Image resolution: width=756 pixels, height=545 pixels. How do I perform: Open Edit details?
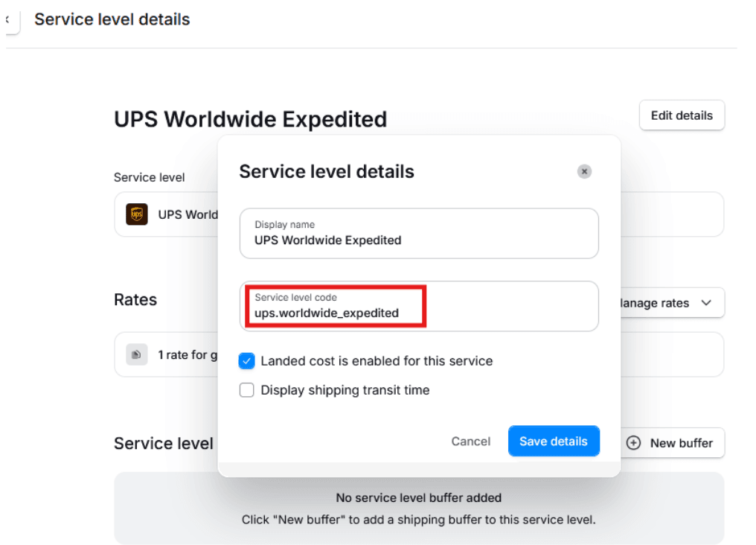[681, 115]
